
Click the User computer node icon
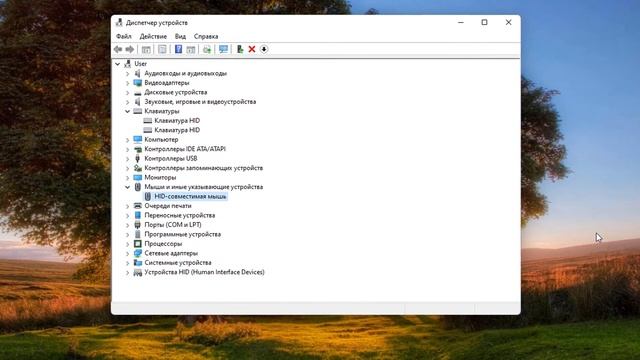pos(128,64)
